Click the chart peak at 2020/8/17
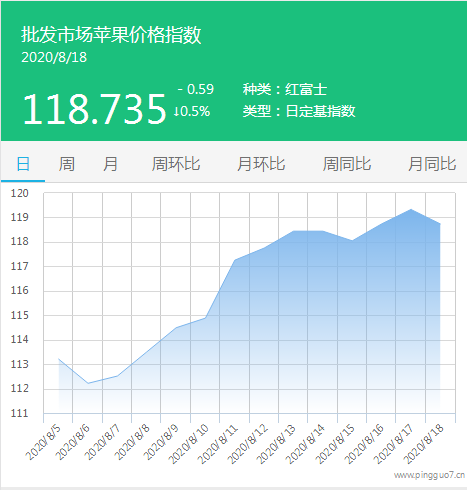Screen dimensions: 467x490 411,209
